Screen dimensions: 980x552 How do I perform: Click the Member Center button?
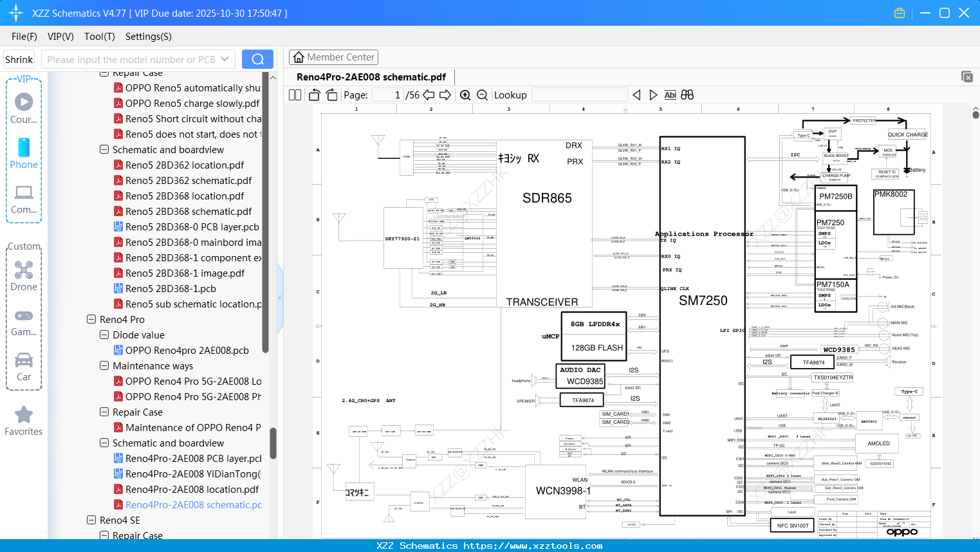tap(333, 57)
